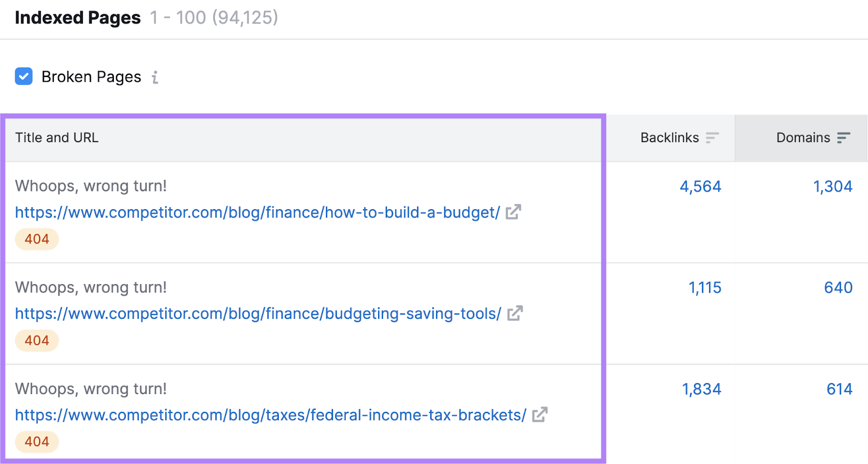Open the how-to-build-a-budget page via external link icon
The image size is (868, 464).
pos(514,212)
